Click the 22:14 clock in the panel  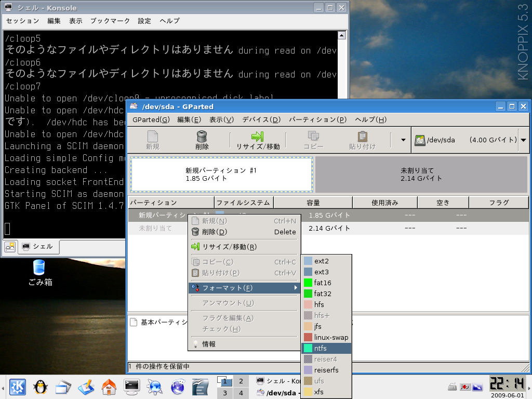tap(507, 383)
